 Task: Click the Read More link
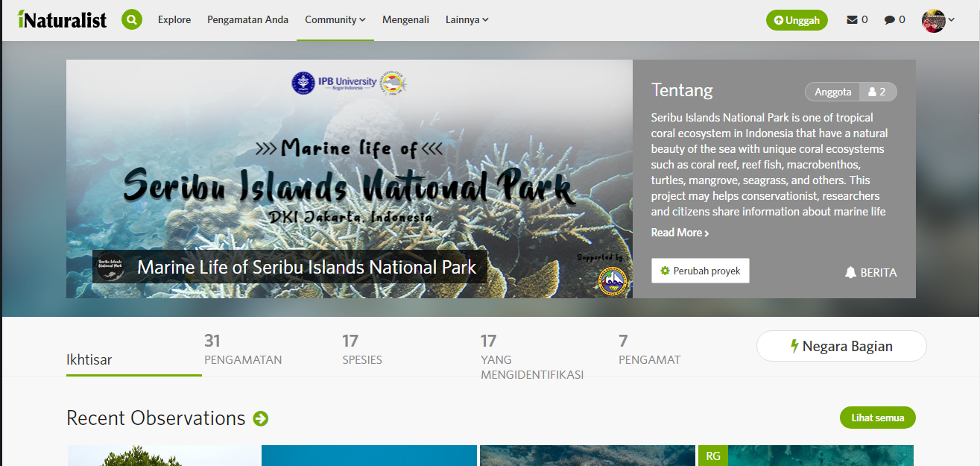680,233
